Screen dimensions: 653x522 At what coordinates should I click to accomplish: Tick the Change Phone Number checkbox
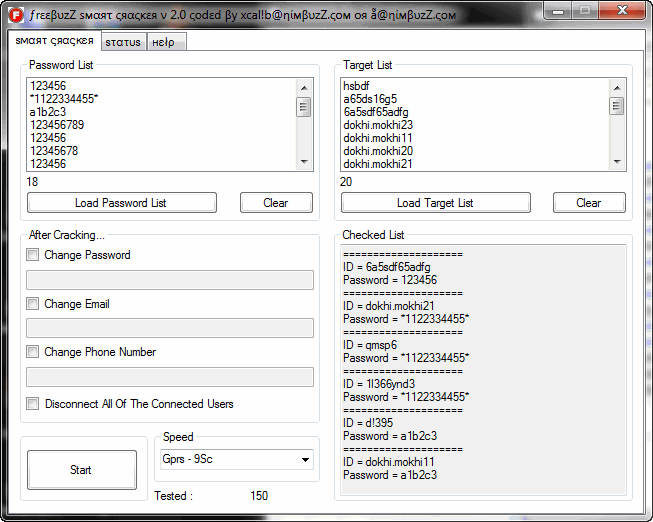[32, 352]
